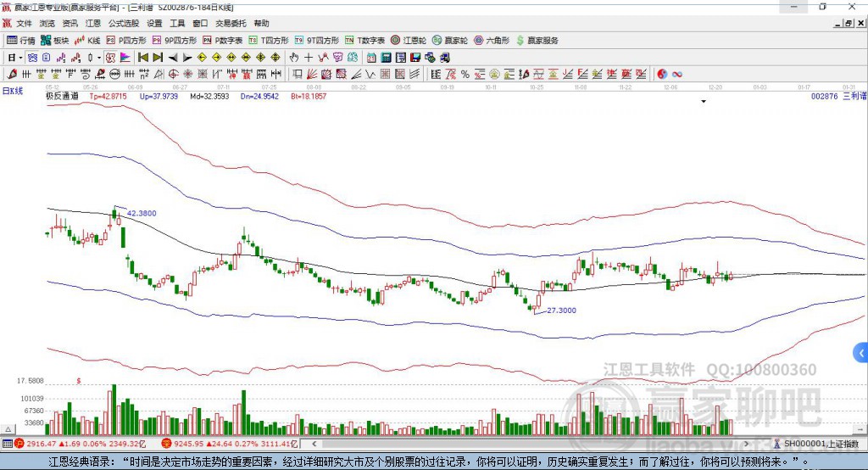Click the yin-yang red blue icon
The width and height of the screenshot is (868, 470).
pos(662,75)
